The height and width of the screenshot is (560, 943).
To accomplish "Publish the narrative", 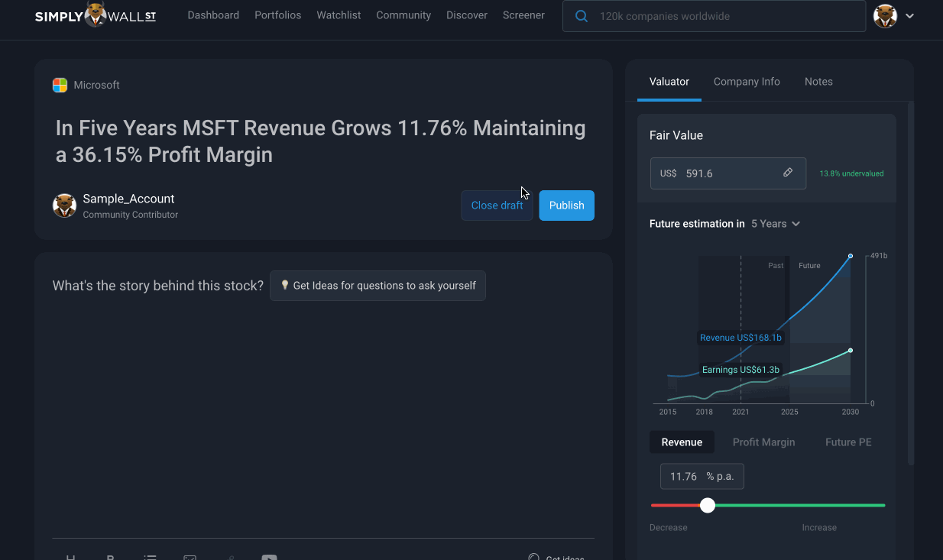I will 566,206.
